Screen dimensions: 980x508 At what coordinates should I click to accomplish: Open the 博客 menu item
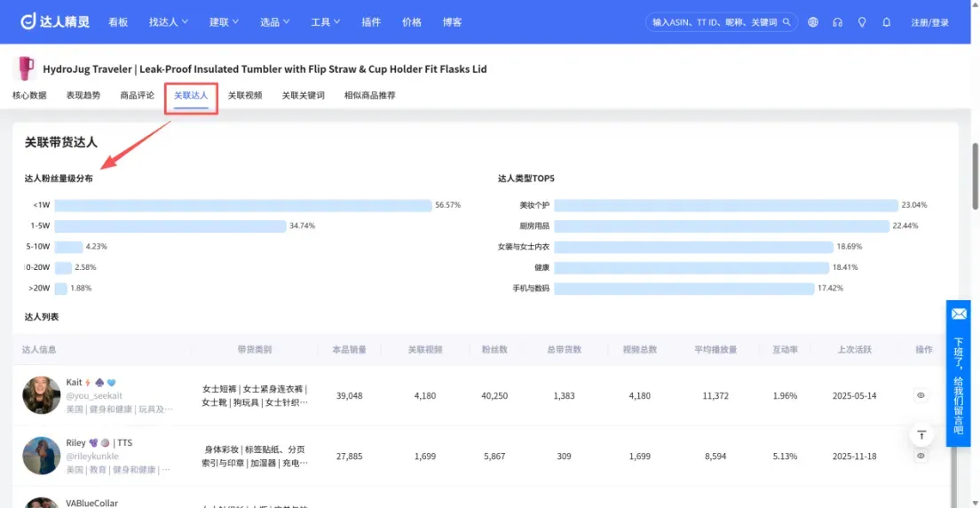click(x=453, y=22)
